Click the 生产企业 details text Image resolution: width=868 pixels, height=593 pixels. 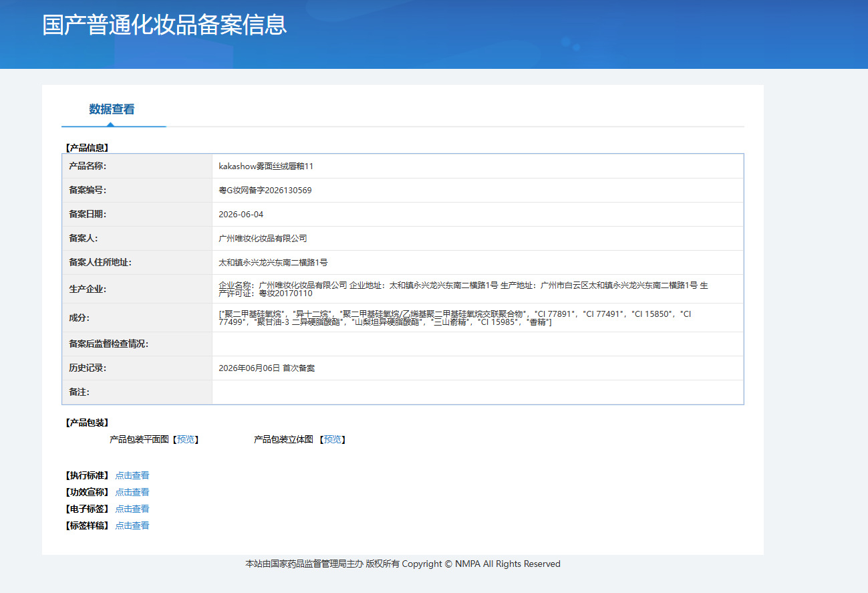[x=463, y=289]
